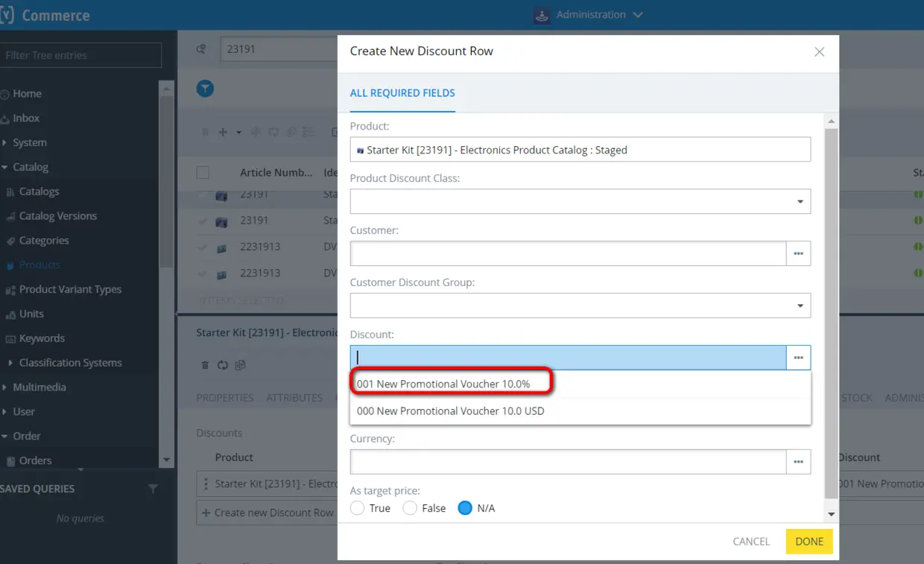Click the Discount input field
Image resolution: width=924 pixels, height=564 pixels.
coord(569,358)
